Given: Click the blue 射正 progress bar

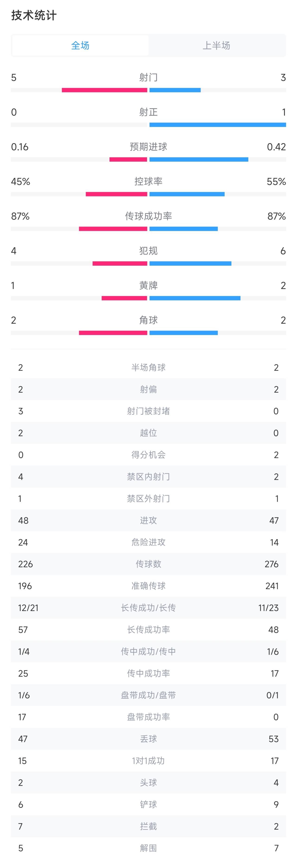Looking at the screenshot, I should pos(218,125).
